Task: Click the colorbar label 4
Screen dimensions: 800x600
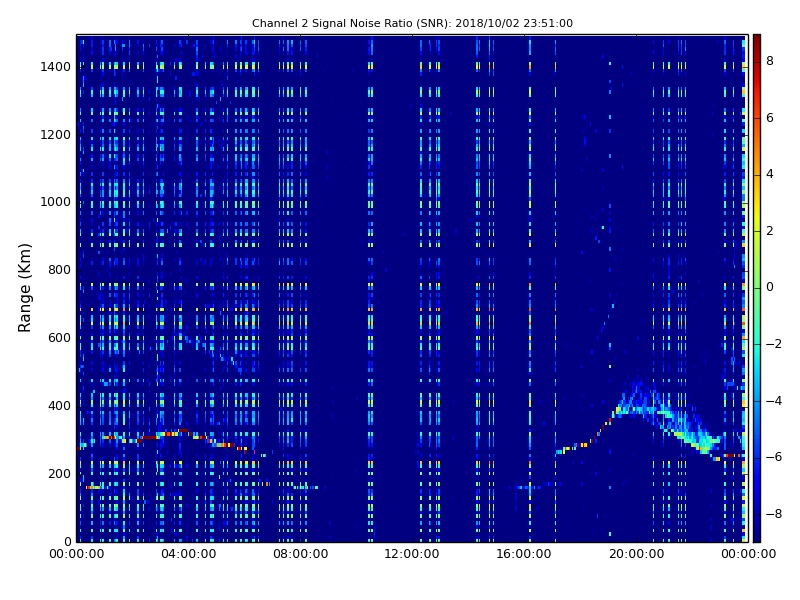Action: (770, 174)
